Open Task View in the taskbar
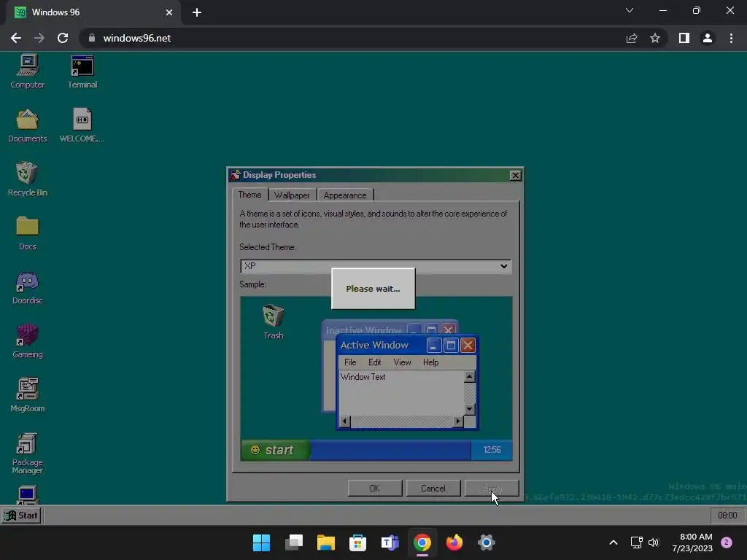Screen dimensions: 747x560 [294, 542]
